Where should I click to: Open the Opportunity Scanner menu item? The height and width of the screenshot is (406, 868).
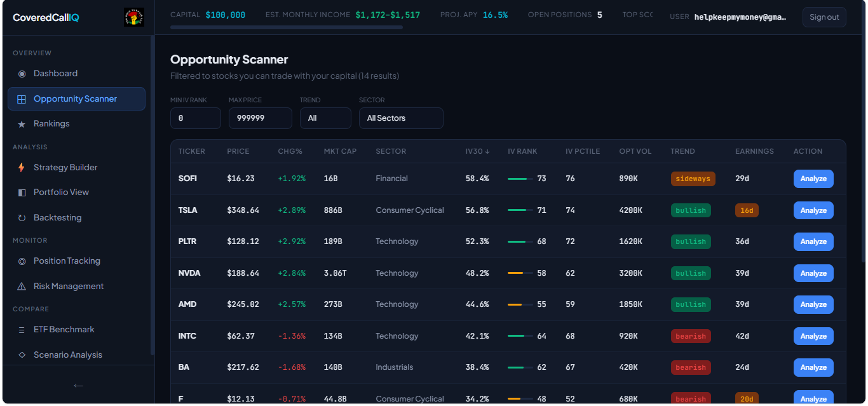[76, 99]
